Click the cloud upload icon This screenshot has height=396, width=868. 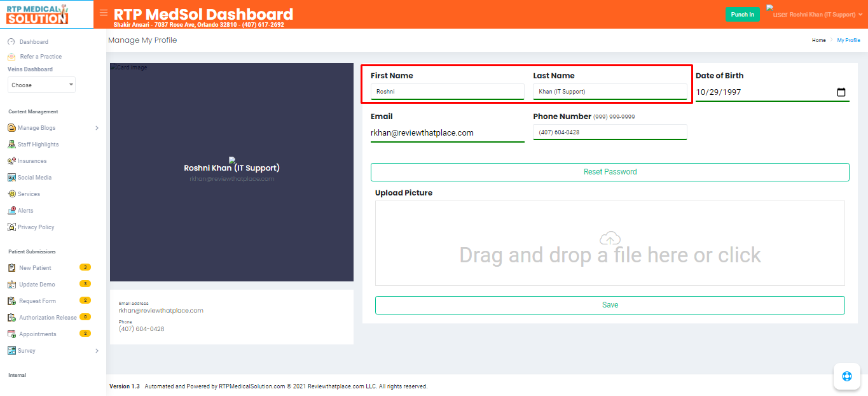coord(610,239)
